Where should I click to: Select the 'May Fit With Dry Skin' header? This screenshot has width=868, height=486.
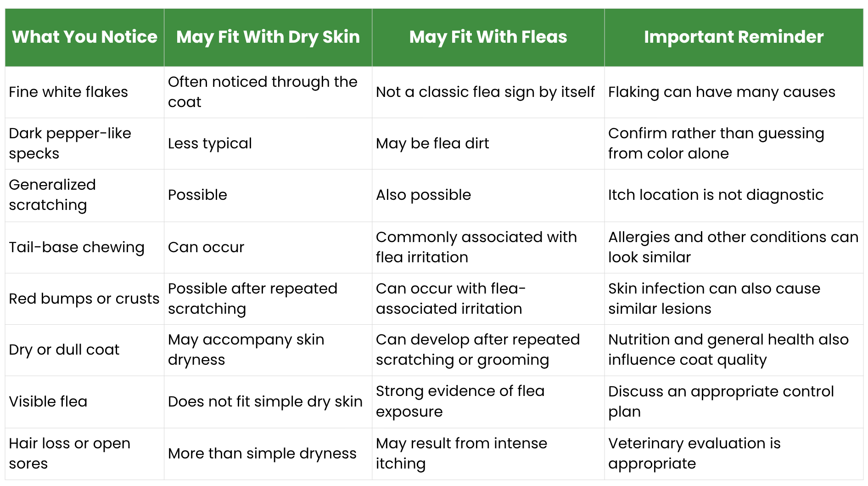(268, 37)
